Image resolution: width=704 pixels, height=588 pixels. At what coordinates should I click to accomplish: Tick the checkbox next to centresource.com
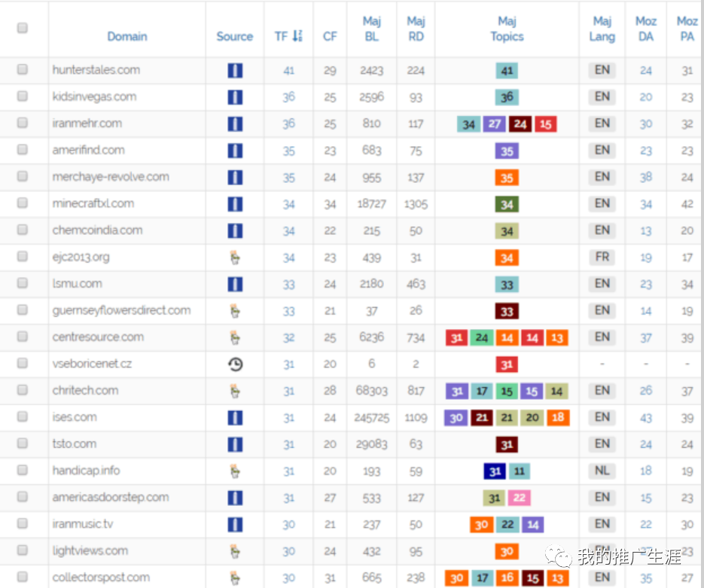(x=22, y=337)
